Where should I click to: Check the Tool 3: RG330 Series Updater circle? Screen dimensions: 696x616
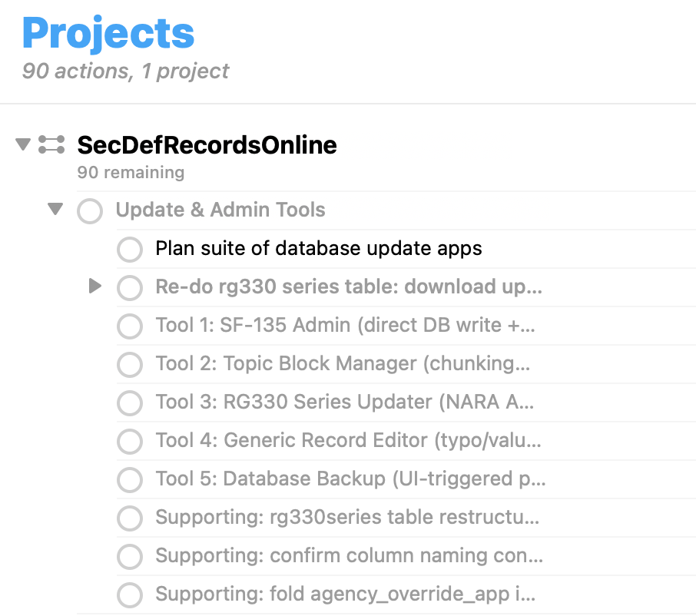tap(130, 402)
